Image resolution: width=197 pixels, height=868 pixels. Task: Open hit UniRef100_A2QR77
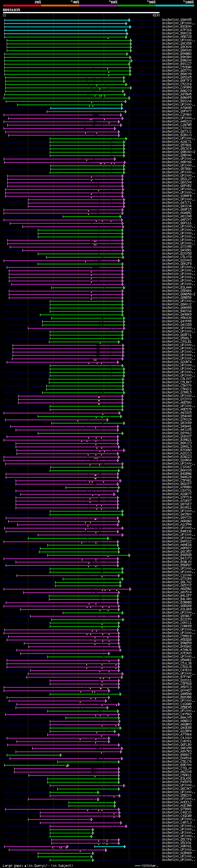[177, 494]
